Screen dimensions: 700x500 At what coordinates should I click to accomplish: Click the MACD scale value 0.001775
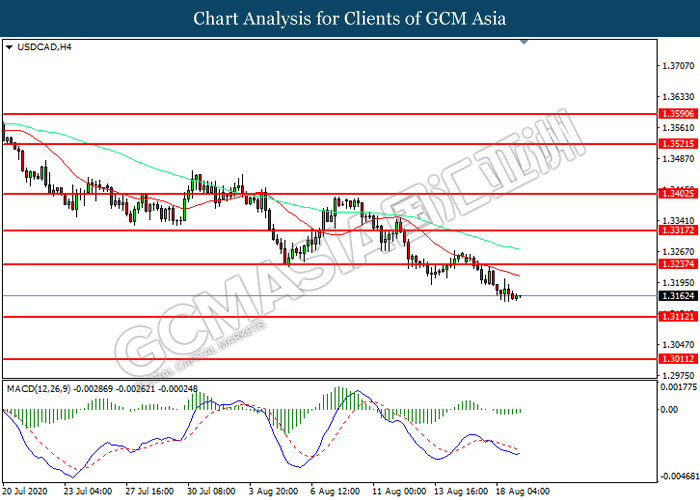click(679, 387)
